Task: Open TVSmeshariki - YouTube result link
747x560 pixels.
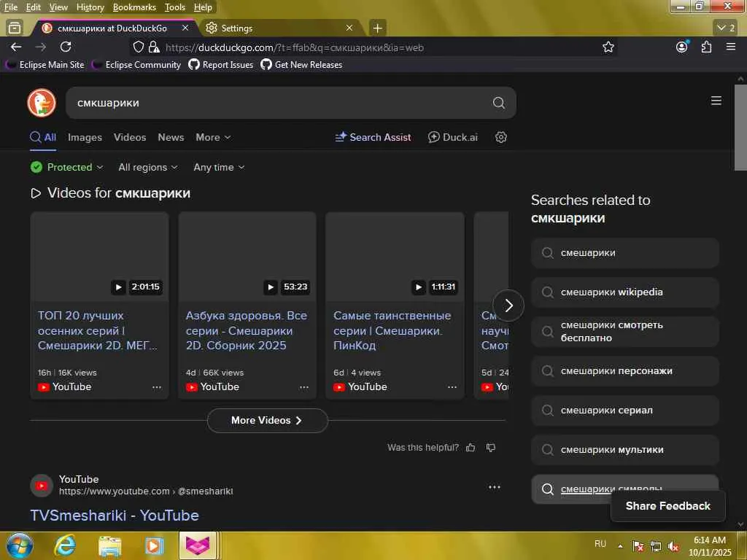Action: pyautogui.click(x=115, y=516)
